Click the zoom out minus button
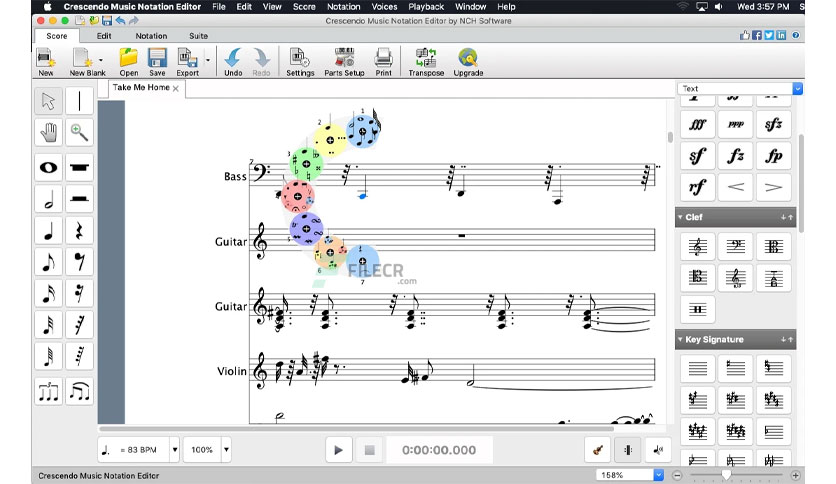Screen dimensions: 836x484 tap(677, 475)
